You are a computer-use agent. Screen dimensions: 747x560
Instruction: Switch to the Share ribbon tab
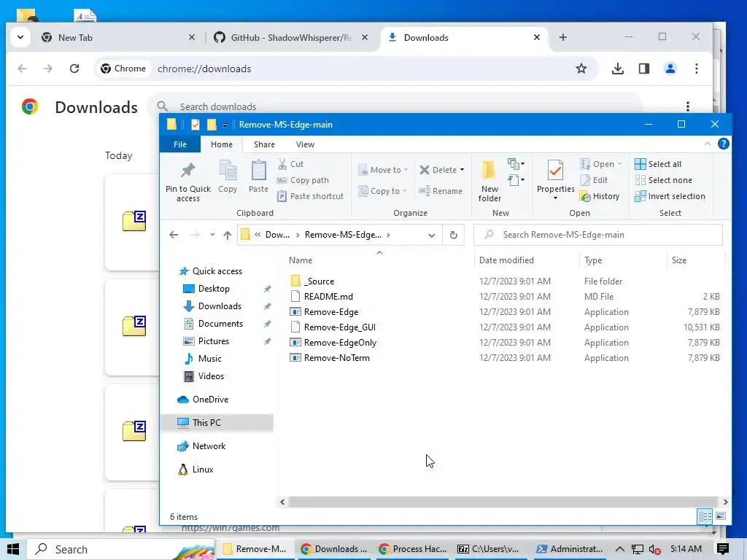[x=264, y=144]
